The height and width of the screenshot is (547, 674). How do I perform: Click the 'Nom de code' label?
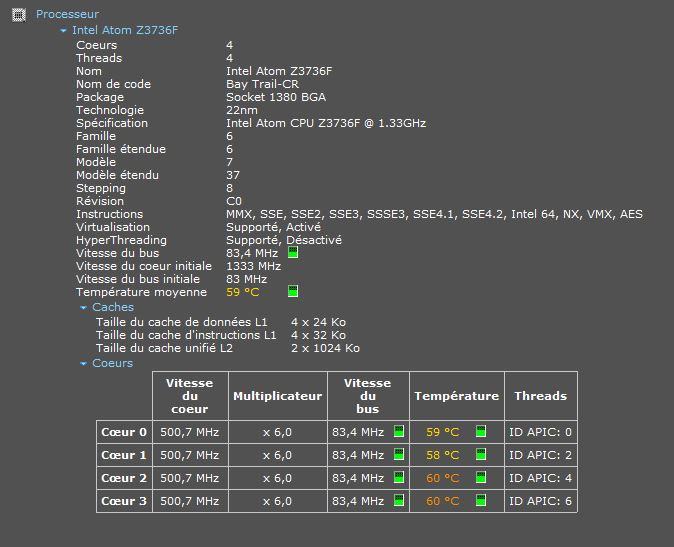pos(113,84)
